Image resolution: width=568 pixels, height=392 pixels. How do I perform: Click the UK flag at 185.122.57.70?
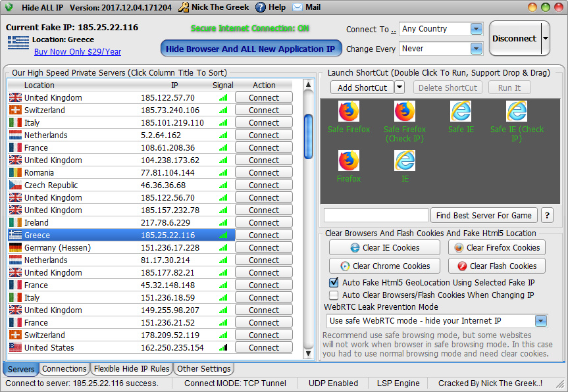click(x=15, y=98)
